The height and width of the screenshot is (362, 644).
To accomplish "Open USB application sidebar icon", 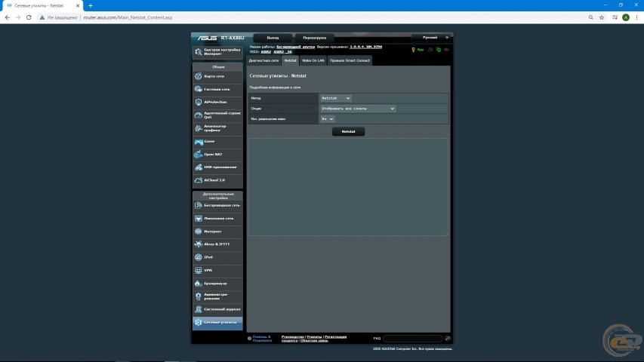I will click(x=199, y=167).
